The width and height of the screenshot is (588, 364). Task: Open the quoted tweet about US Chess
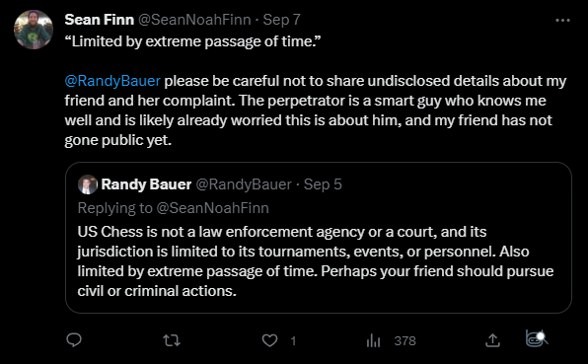coord(319,238)
